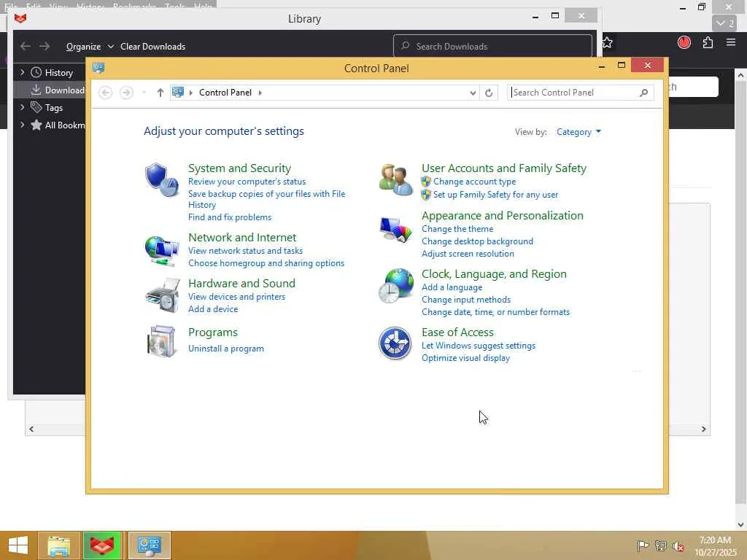This screenshot has height=560, width=747.
Task: Click Control Panel title bar icon
Action: point(98,68)
